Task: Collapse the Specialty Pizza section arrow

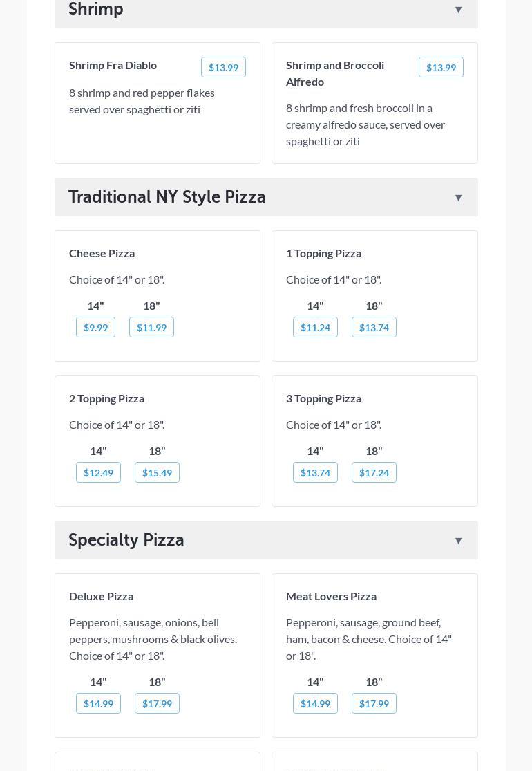Action: click(458, 541)
